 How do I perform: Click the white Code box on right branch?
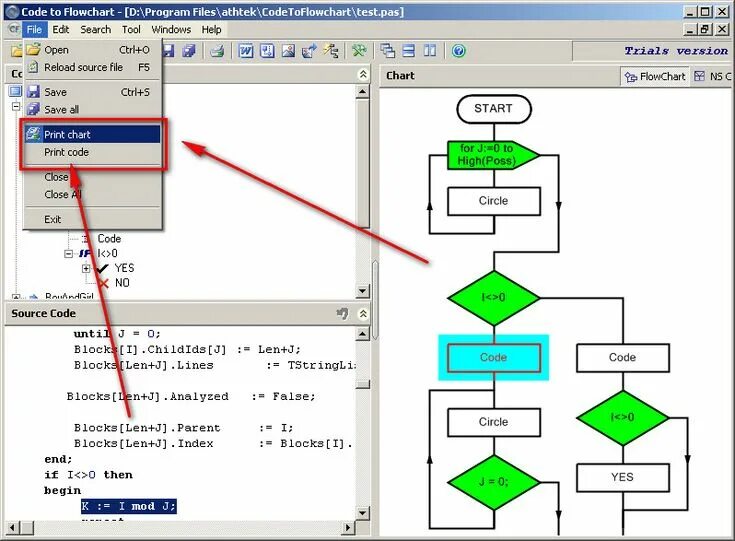point(622,358)
